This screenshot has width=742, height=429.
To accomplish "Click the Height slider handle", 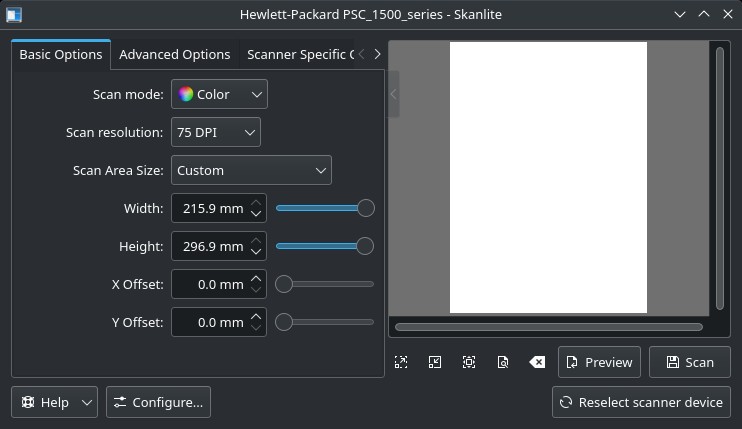I will click(365, 246).
